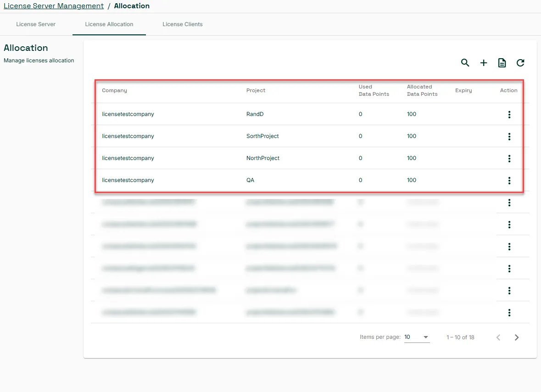
Task: Open action menu for SorthProject row
Action: point(509,137)
